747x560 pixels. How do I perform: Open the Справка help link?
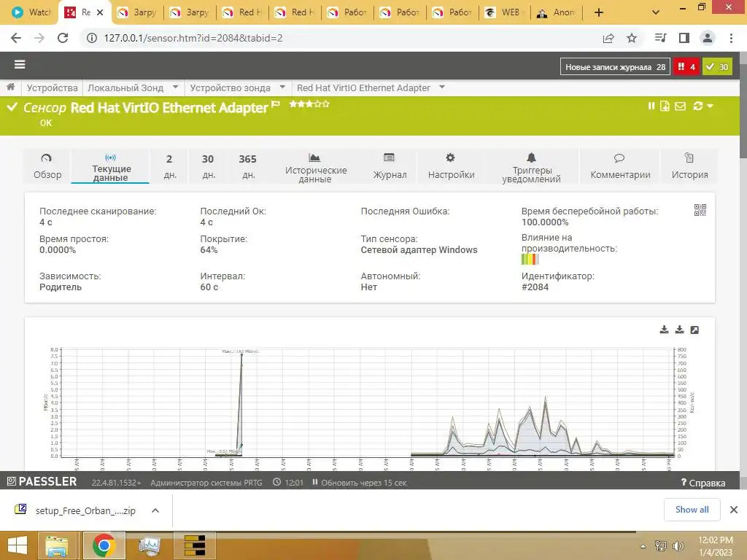click(703, 483)
